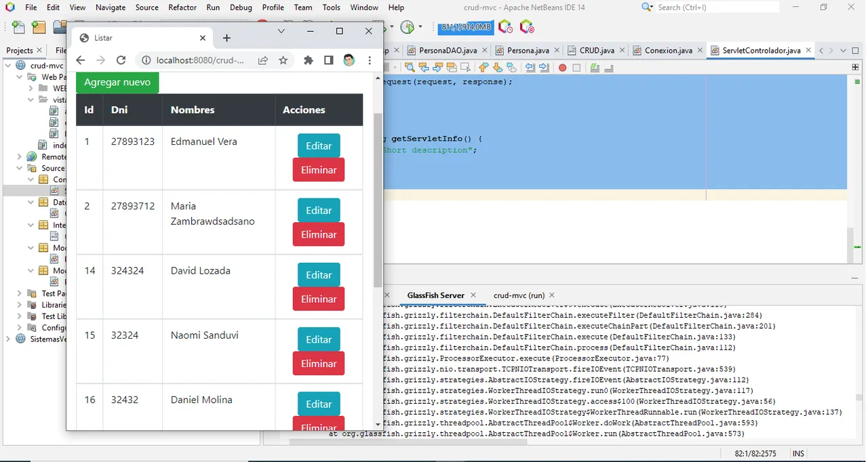Click Shift Line Right icon in editor toolbar
Image resolution: width=868 pixels, height=462 pixels.
[x=544, y=68]
